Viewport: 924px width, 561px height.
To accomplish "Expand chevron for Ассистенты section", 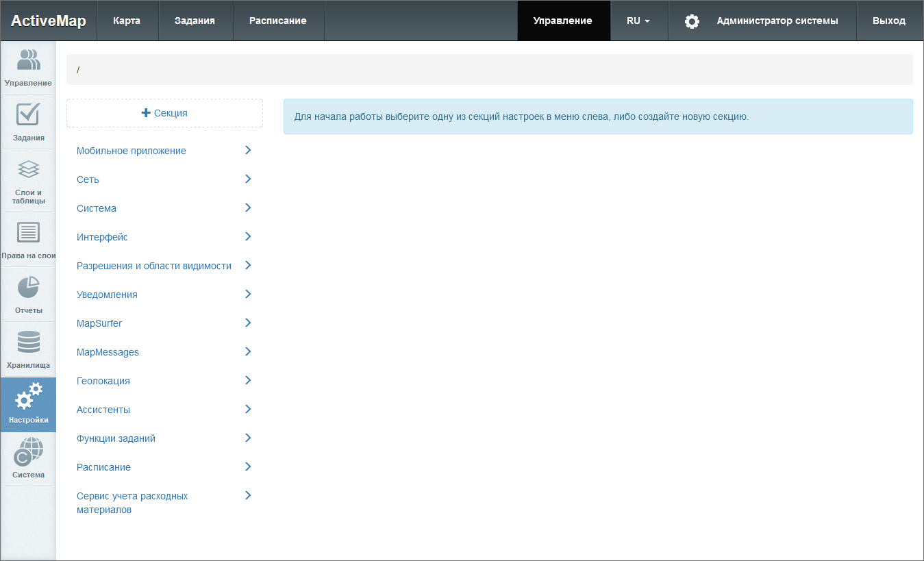I will tap(248, 409).
